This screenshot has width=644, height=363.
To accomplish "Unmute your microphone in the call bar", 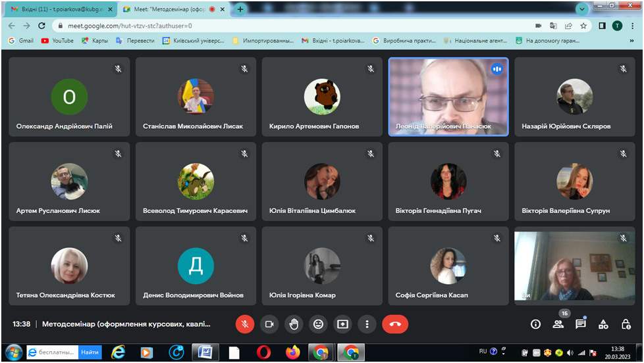I will pos(244,324).
